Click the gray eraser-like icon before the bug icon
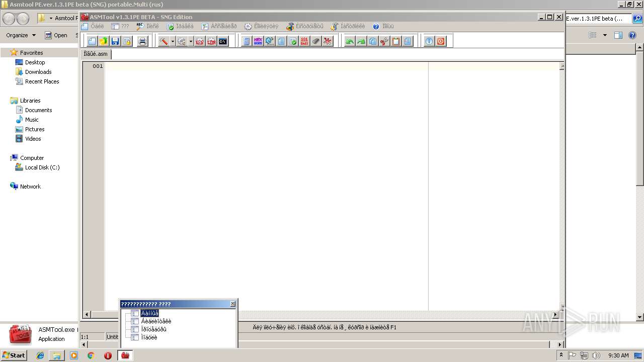The height and width of the screenshot is (362, 644). click(x=316, y=41)
